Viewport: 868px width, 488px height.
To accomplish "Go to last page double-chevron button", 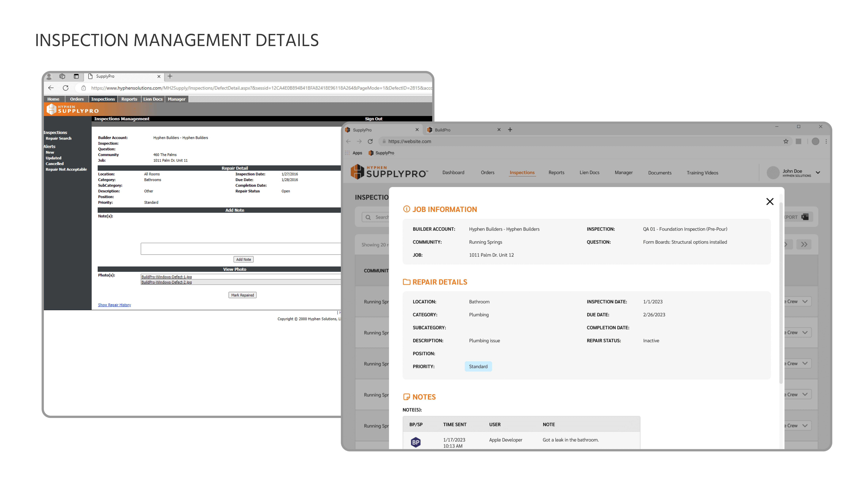I will point(804,244).
